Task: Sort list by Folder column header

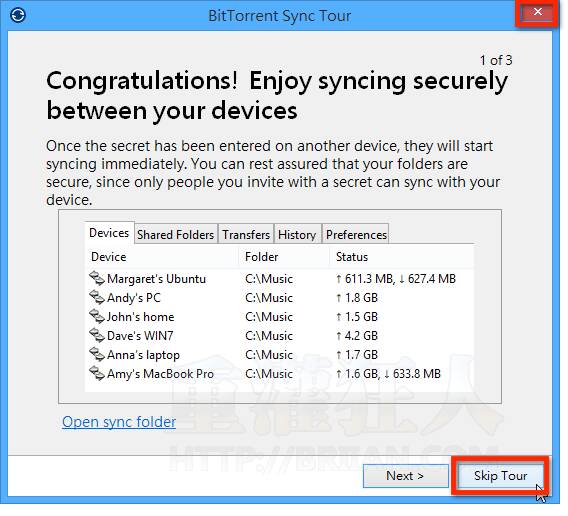Action: [x=284, y=257]
